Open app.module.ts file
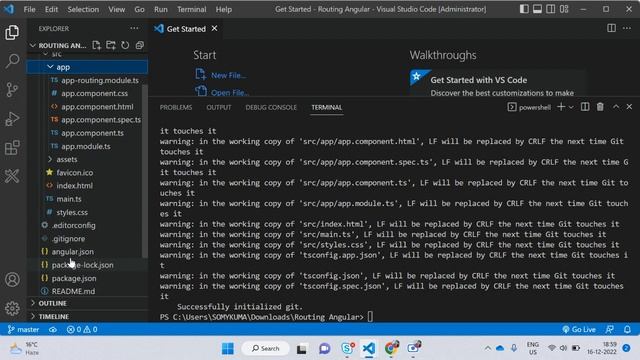640x360 pixels. coord(86,146)
